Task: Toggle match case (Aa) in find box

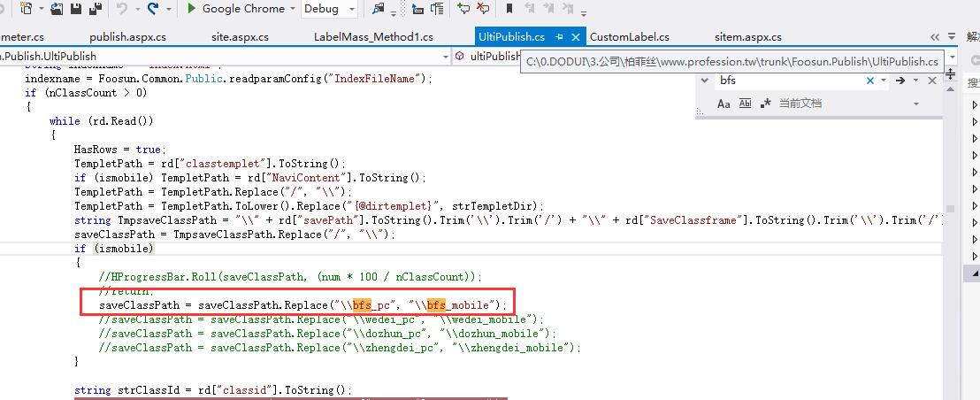Action: click(x=724, y=104)
